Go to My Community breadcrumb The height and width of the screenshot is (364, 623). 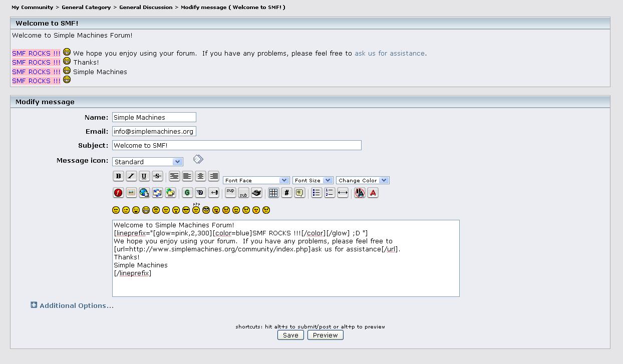33,8
